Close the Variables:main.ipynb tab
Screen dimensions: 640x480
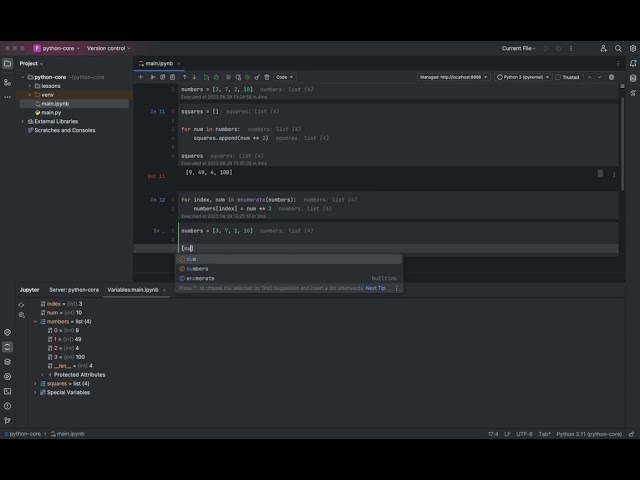point(164,290)
